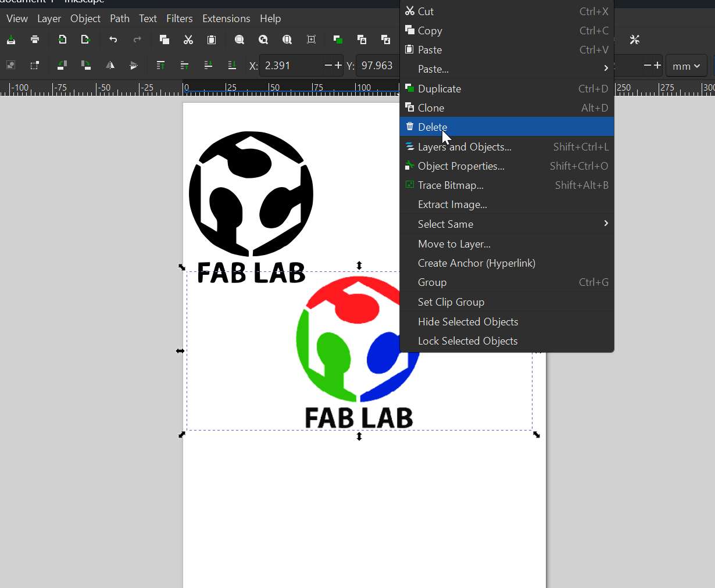Redo the last action with toolbar icon

137,40
